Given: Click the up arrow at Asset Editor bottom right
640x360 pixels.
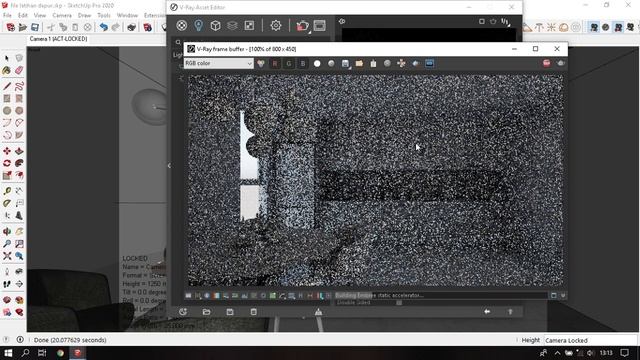Looking at the screenshot, I should 510,312.
